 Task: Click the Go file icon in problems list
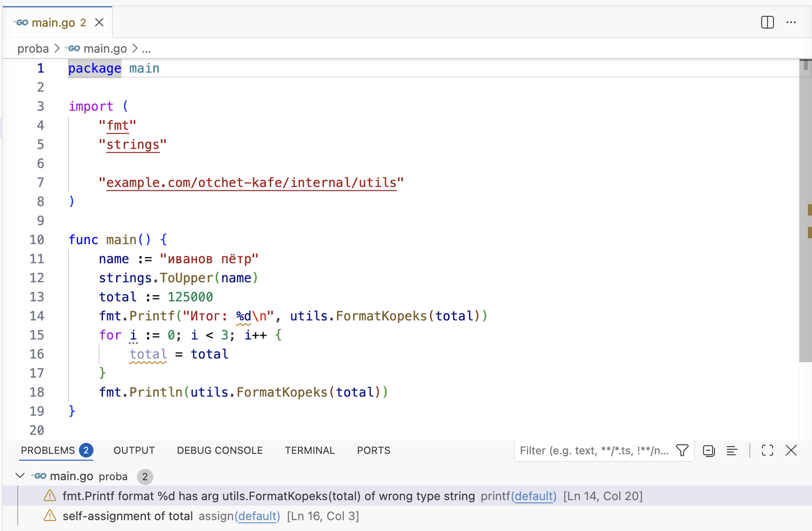tap(39, 476)
